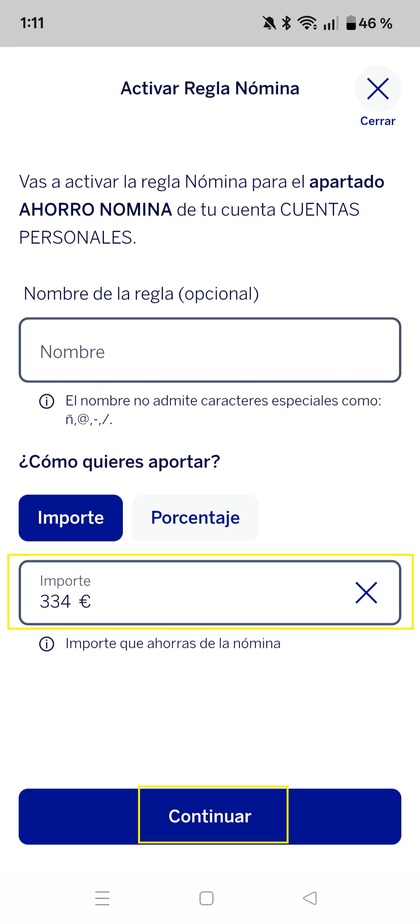This screenshot has width=420, height=924.
Task: Close the Activar Regla Nómina screen
Action: (x=378, y=89)
